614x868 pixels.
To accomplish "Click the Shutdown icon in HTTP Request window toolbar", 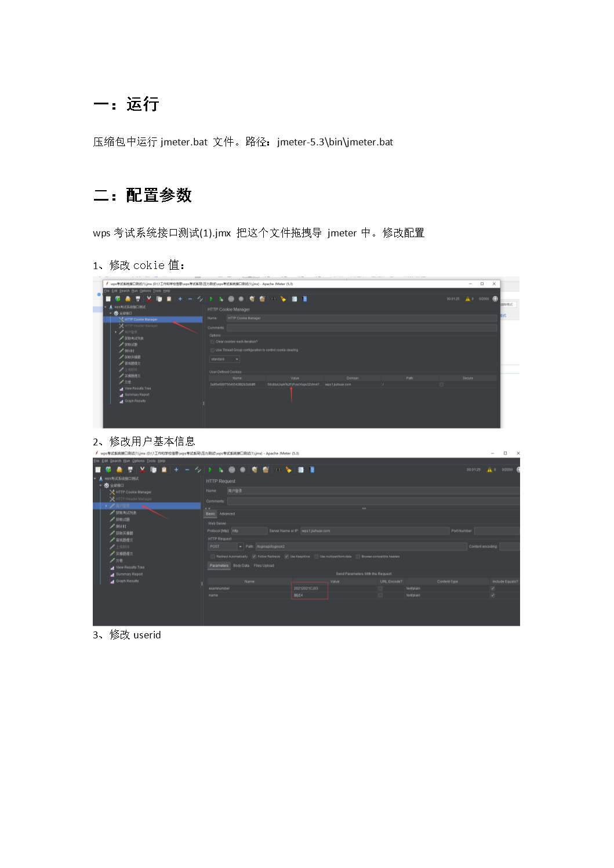I will [x=242, y=470].
